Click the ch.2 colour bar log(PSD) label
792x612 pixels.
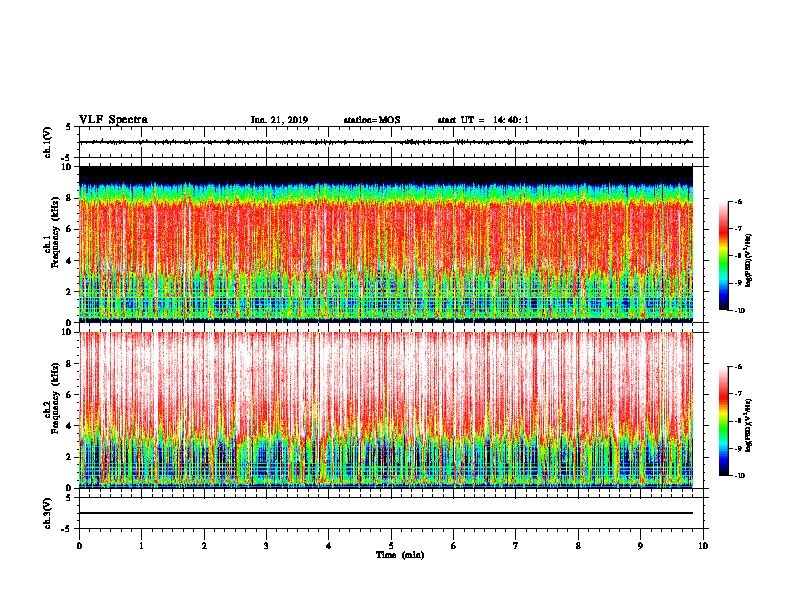click(749, 425)
